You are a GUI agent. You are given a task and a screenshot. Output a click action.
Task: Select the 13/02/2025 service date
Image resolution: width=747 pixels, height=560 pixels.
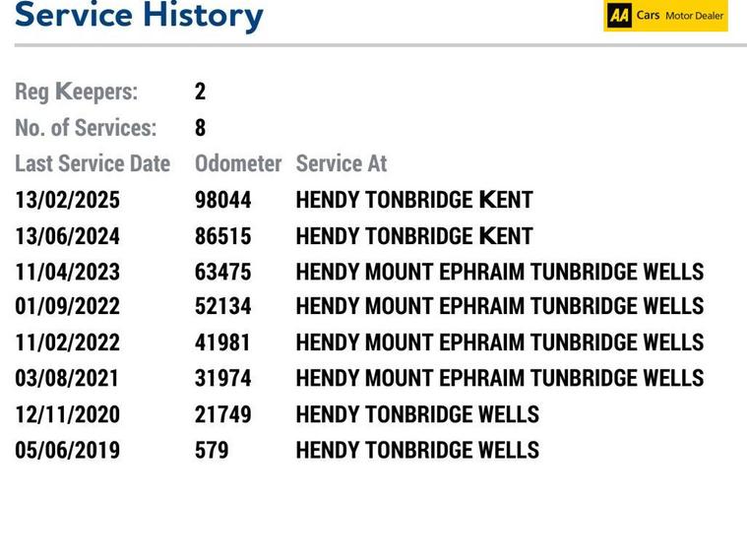tap(67, 200)
